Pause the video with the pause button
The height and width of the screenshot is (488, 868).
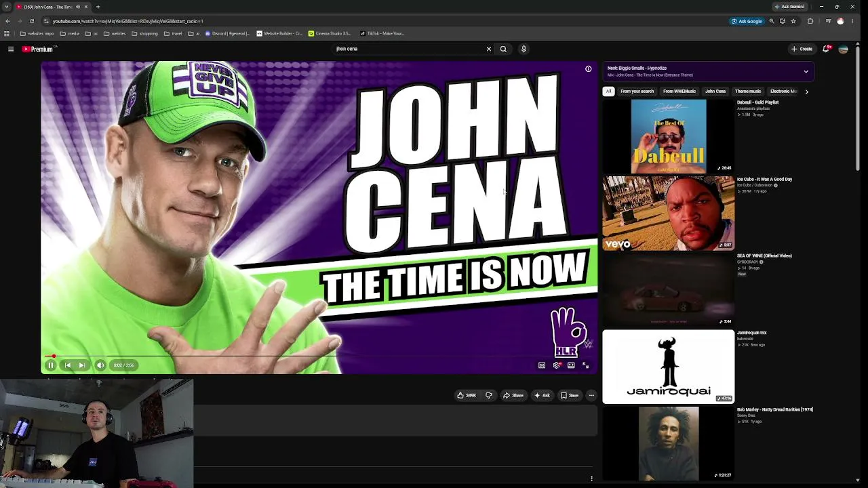[x=50, y=365]
